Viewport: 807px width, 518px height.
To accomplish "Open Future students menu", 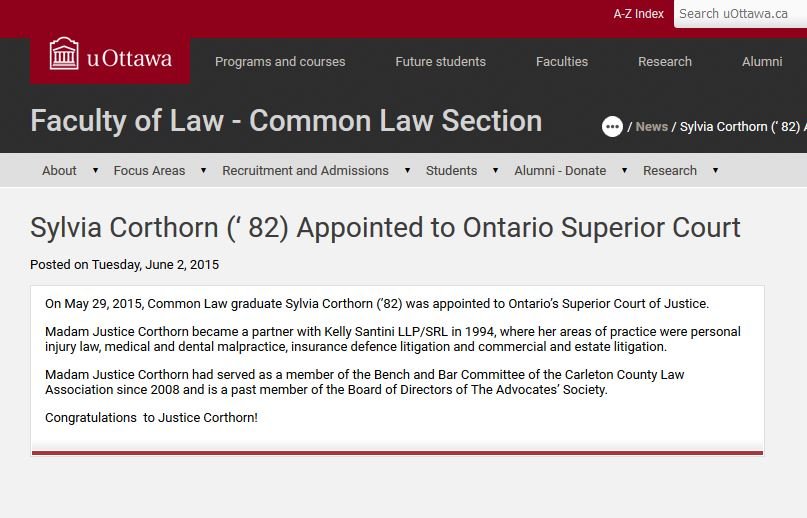I will tap(440, 62).
